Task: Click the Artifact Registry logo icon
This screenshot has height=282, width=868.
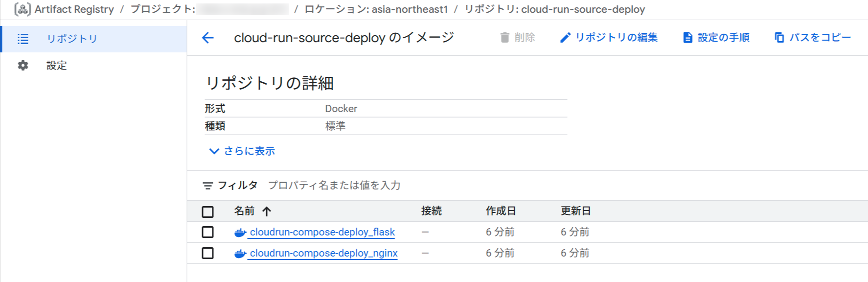Action: coord(23,9)
